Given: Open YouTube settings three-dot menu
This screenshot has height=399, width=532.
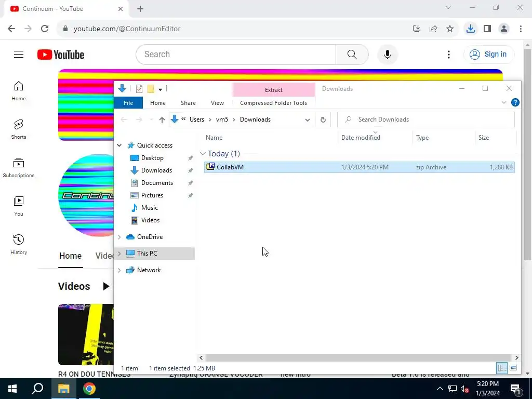Looking at the screenshot, I should pyautogui.click(x=448, y=54).
